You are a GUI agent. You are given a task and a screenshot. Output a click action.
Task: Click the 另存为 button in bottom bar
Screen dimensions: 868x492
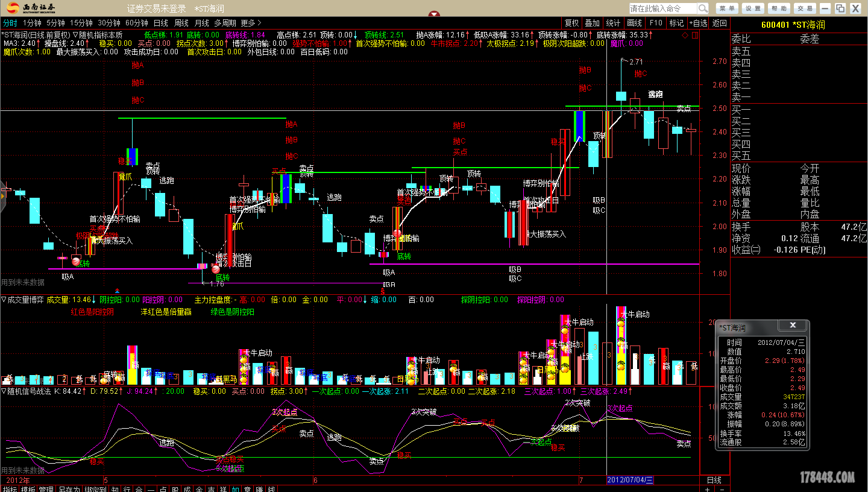(69, 489)
